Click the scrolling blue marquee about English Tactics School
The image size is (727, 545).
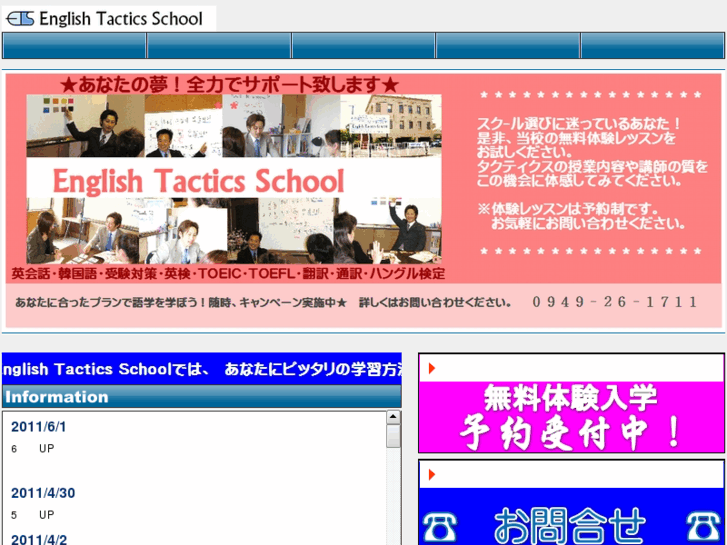(x=202, y=369)
